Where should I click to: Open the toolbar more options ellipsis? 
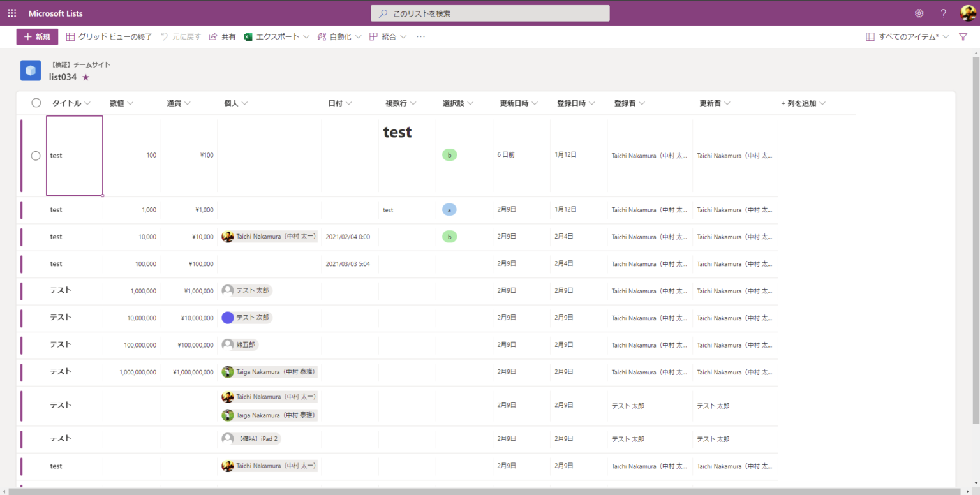[x=420, y=37]
